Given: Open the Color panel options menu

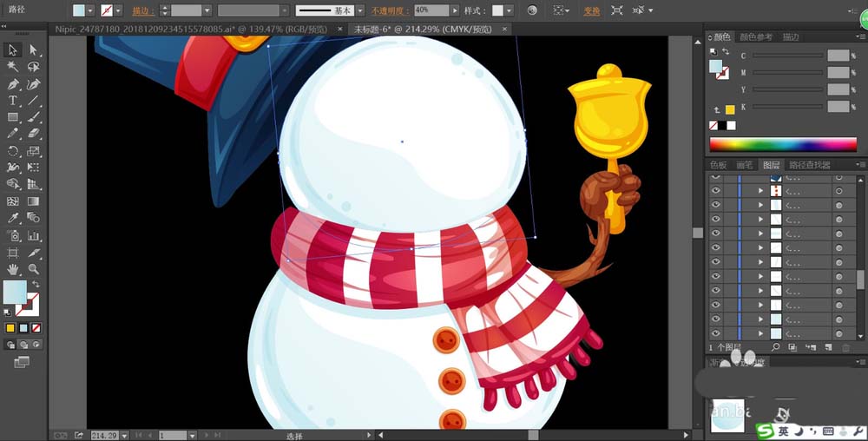Looking at the screenshot, I should coord(859,37).
